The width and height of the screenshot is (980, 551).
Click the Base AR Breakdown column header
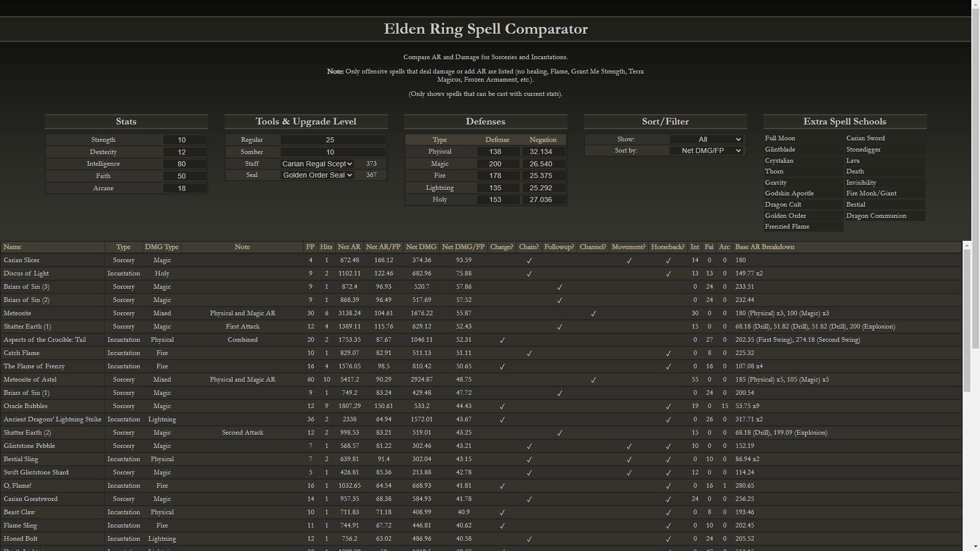[x=847, y=247]
